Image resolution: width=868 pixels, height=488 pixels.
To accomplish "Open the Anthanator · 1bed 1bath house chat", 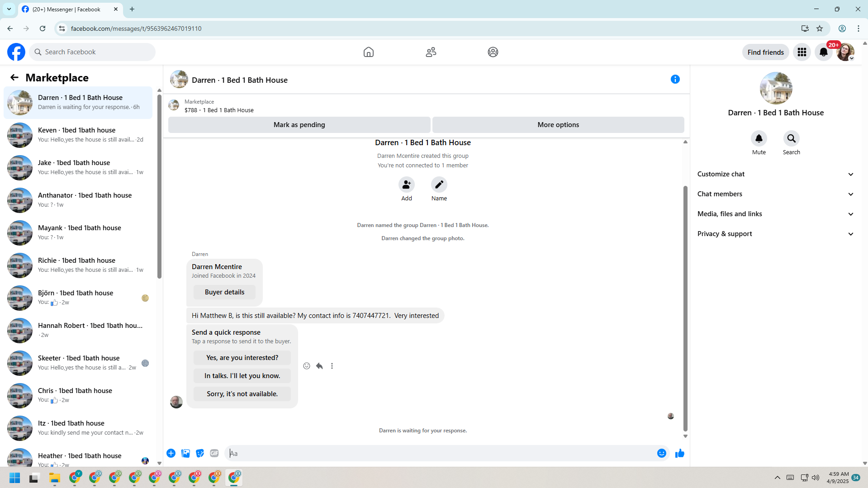I will pos(78,200).
